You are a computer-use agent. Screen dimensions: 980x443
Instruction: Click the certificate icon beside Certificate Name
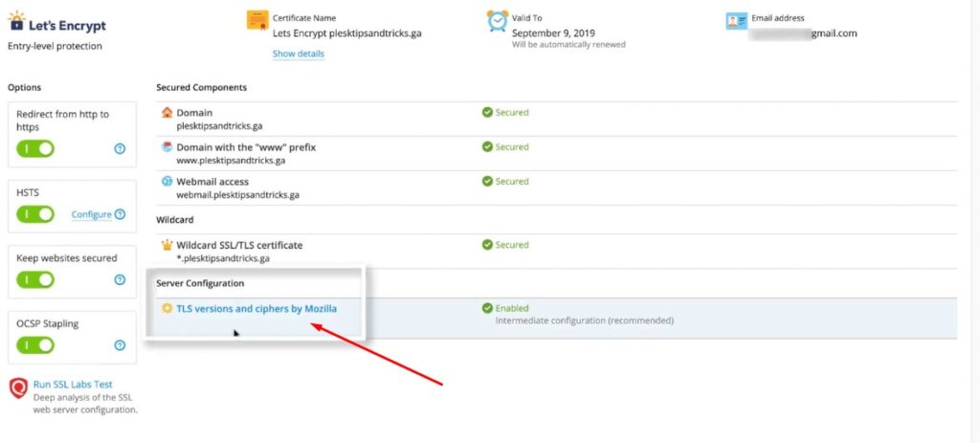[x=257, y=21]
